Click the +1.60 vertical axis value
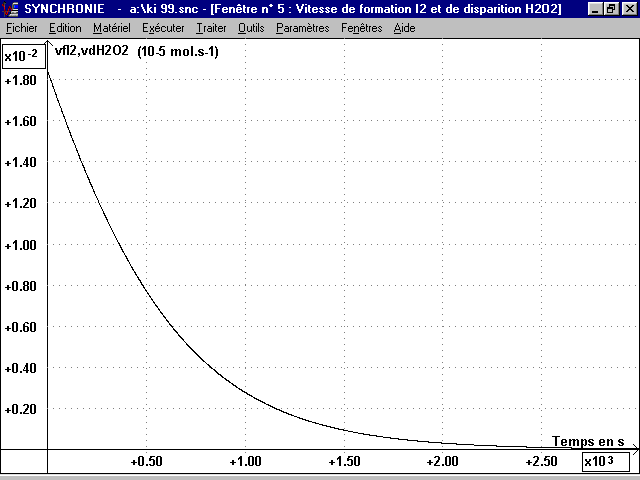640x480 pixels. tap(20, 121)
